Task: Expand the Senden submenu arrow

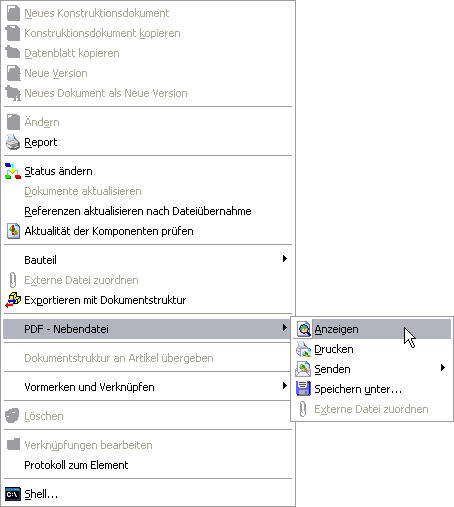Action: tap(442, 368)
